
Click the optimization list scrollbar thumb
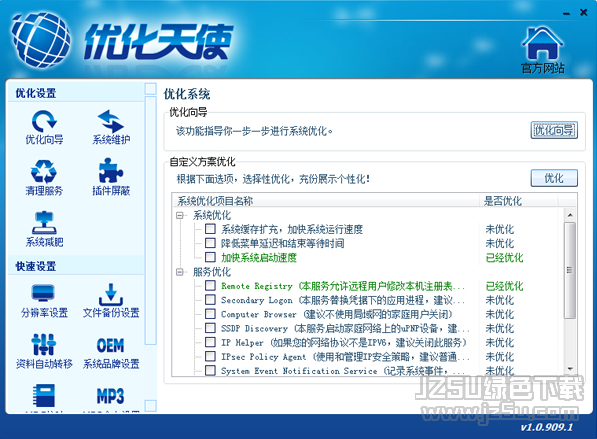(x=570, y=270)
